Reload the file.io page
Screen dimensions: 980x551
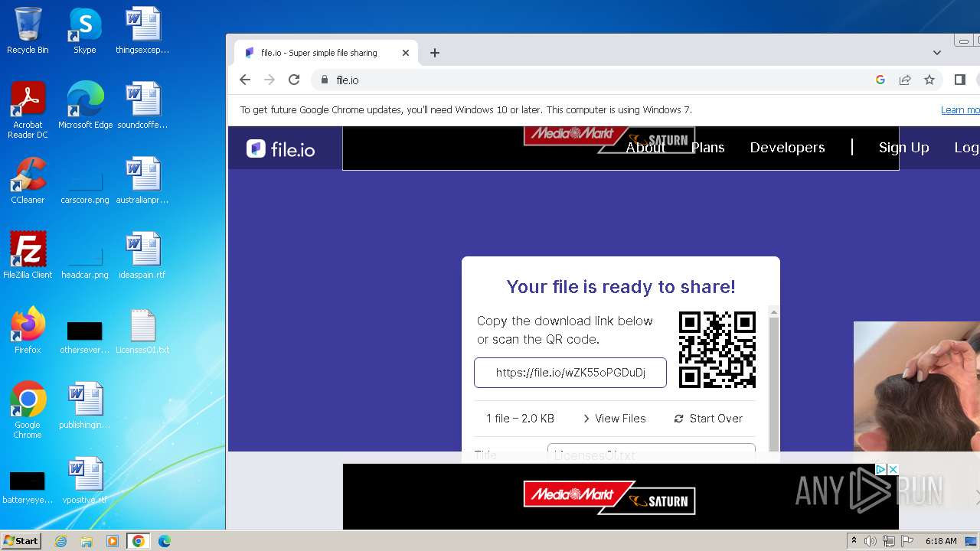coord(294,80)
